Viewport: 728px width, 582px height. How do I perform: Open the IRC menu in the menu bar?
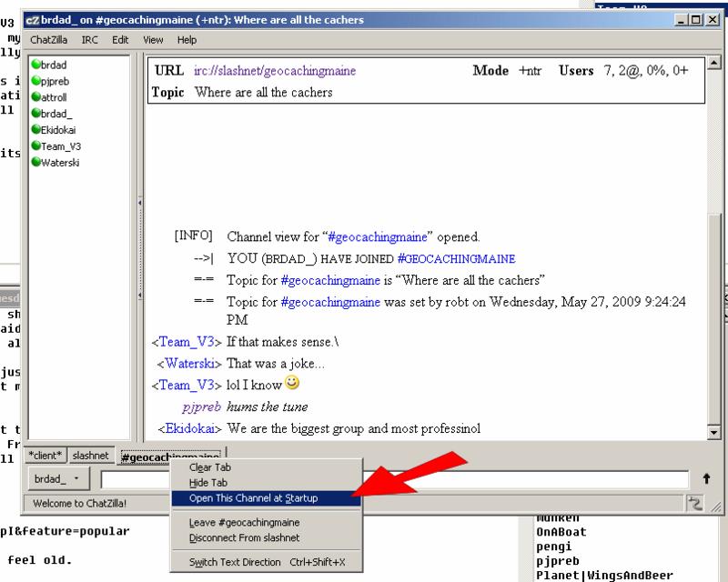click(90, 40)
